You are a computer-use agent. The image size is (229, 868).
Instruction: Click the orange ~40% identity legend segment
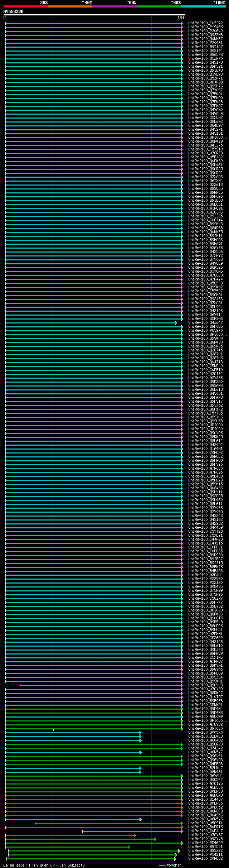(70, 6)
